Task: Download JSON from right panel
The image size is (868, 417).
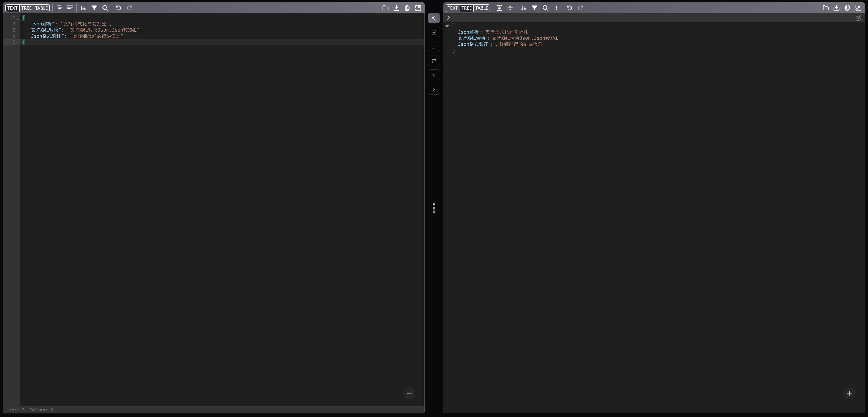Action: 837,8
